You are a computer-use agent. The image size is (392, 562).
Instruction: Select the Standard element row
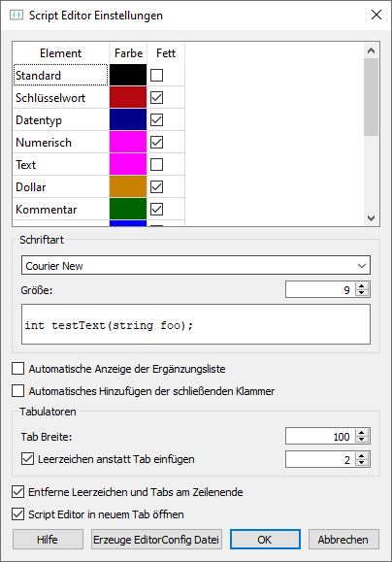point(60,76)
